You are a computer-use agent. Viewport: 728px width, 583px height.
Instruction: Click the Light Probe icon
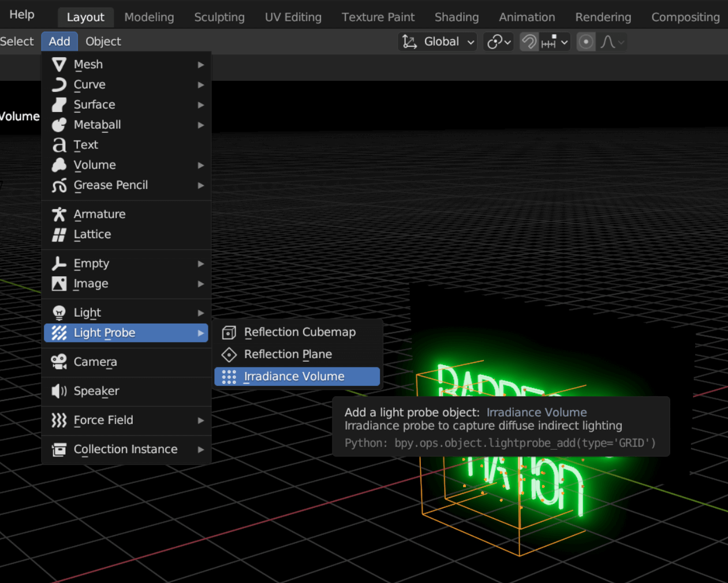coord(59,333)
